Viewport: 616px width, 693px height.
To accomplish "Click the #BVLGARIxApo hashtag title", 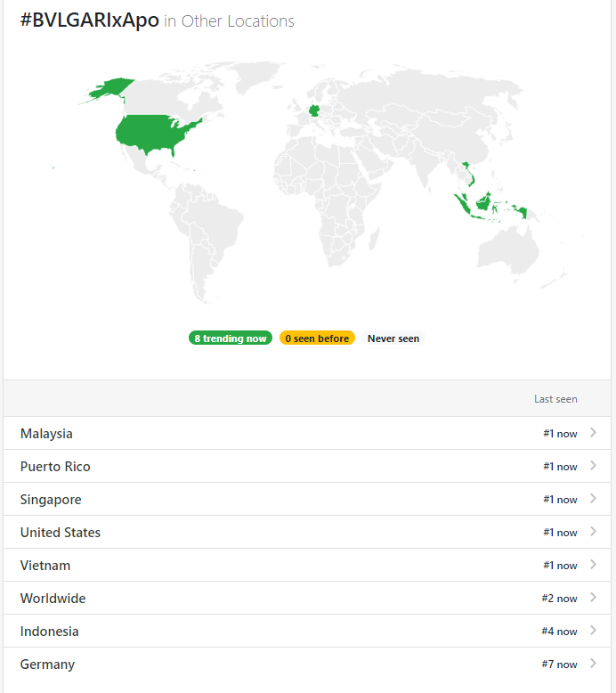I will pyautogui.click(x=90, y=20).
